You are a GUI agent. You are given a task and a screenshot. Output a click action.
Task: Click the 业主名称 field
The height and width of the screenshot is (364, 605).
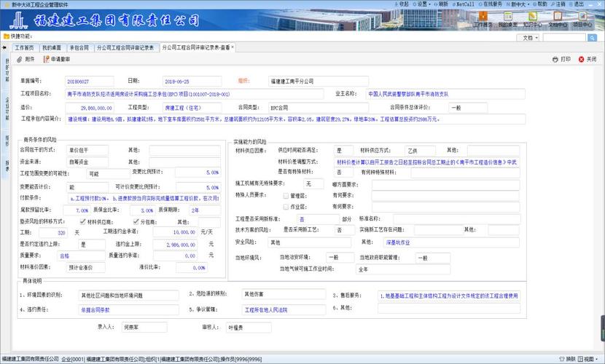point(445,94)
